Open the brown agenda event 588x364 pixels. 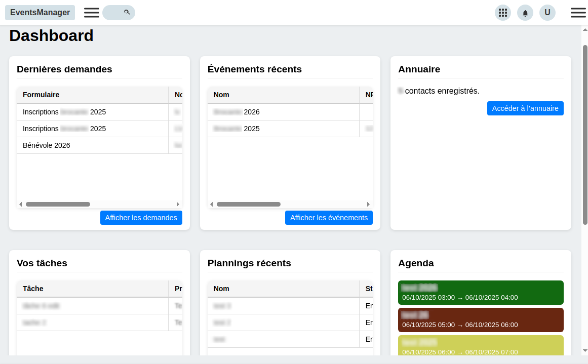pyautogui.click(x=480, y=320)
